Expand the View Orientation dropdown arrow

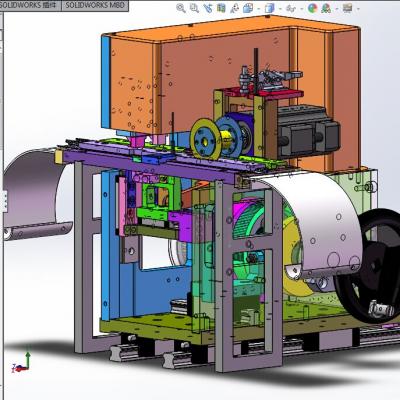coord(259,9)
